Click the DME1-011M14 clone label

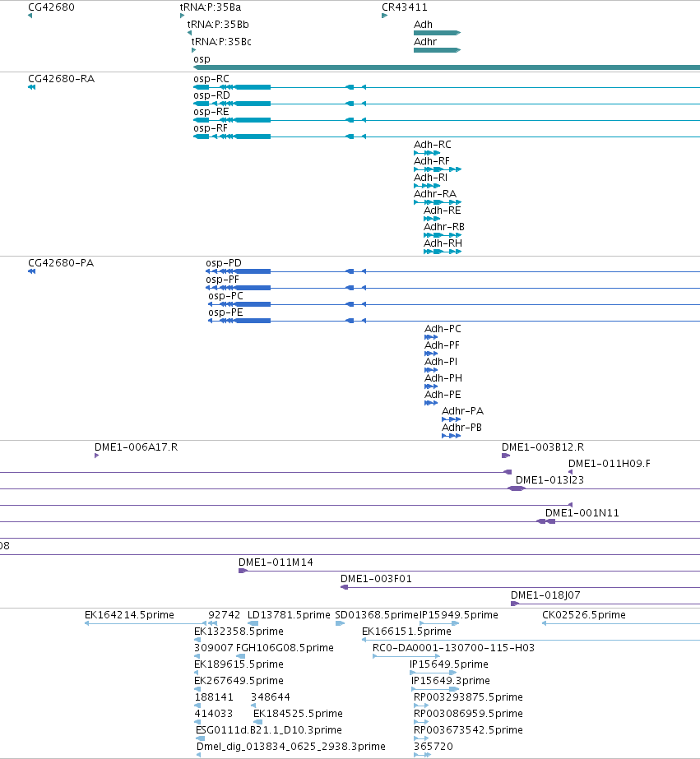pos(276,563)
